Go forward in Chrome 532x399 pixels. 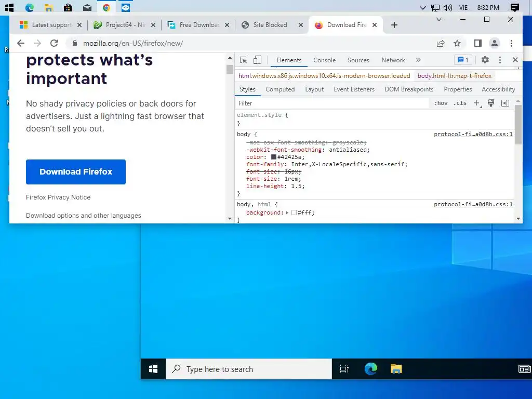(x=37, y=43)
